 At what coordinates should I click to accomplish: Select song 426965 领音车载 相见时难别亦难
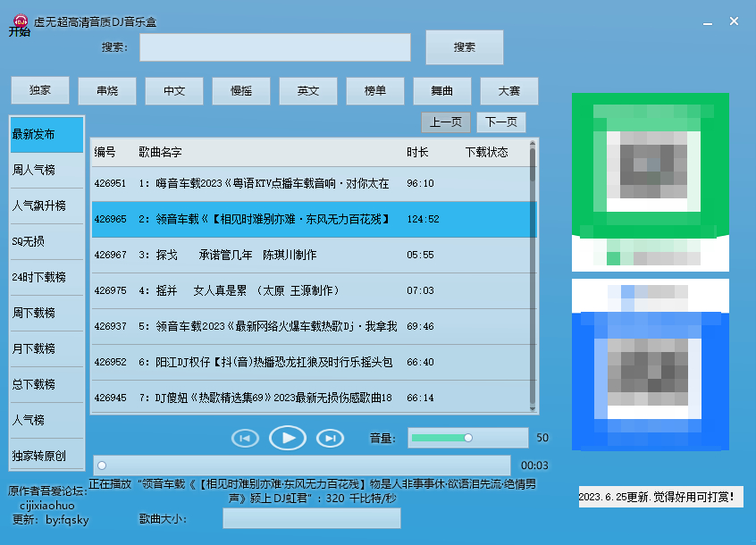311,219
